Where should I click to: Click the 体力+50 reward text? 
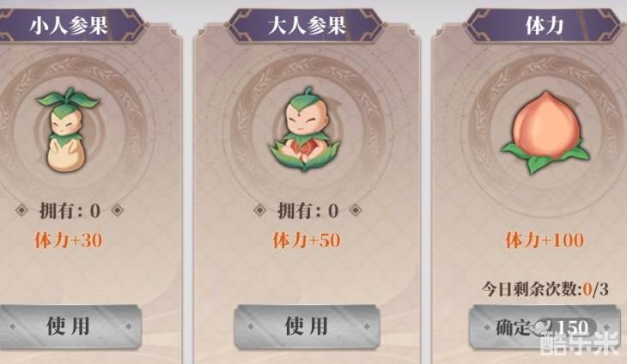pos(307,240)
